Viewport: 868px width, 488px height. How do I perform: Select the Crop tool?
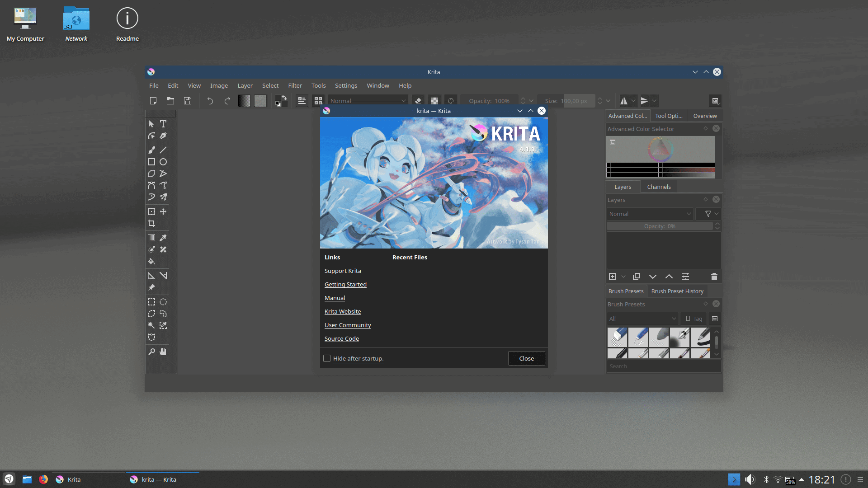pyautogui.click(x=151, y=223)
